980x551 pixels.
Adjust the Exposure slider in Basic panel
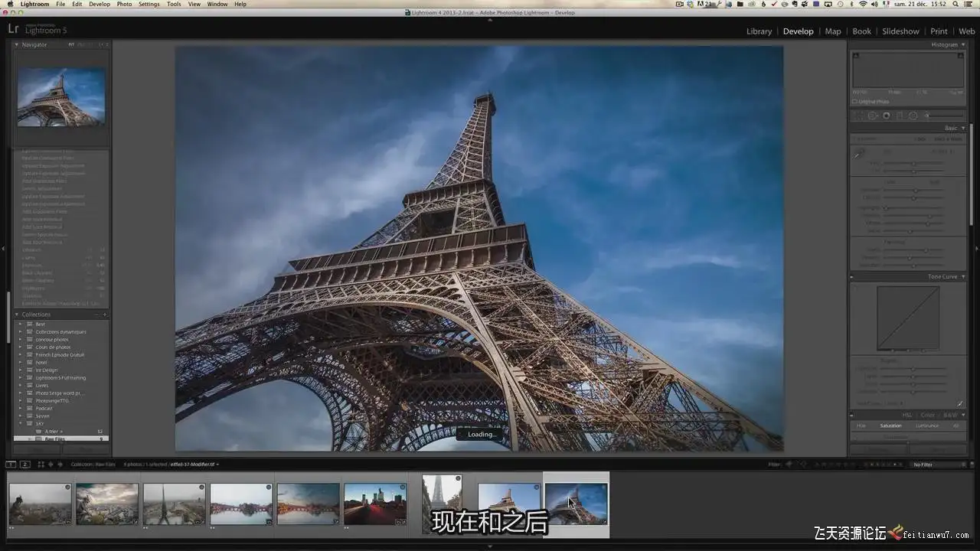tap(913, 190)
